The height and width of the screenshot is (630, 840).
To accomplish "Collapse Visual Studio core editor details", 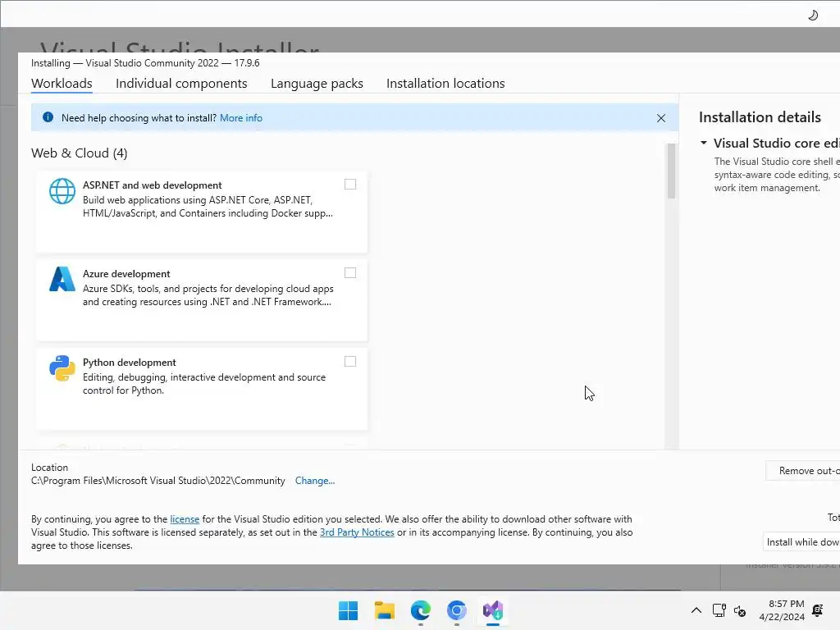I will click(x=703, y=143).
